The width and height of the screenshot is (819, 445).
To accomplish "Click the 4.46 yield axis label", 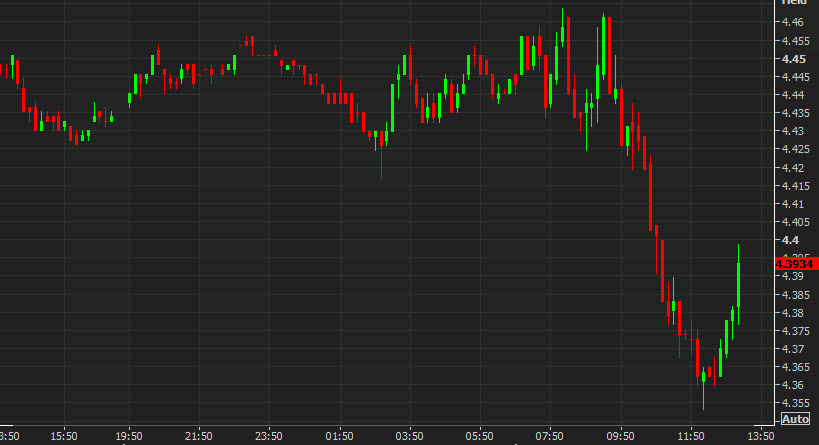I will 792,22.
